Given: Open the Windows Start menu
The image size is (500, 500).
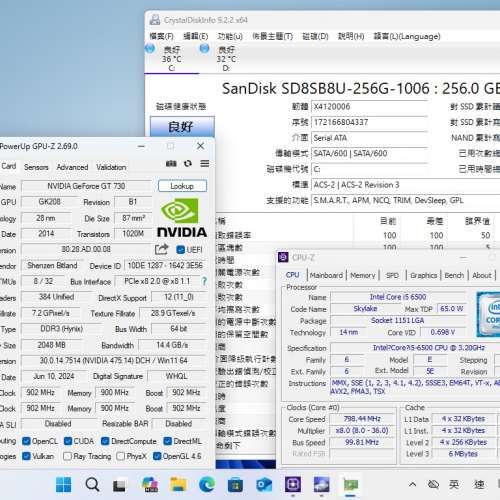Looking at the screenshot, I should tap(63, 484).
